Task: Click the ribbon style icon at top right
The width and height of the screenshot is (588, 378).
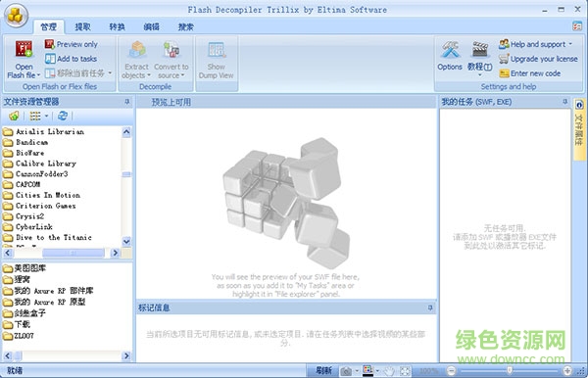Action: [x=577, y=25]
